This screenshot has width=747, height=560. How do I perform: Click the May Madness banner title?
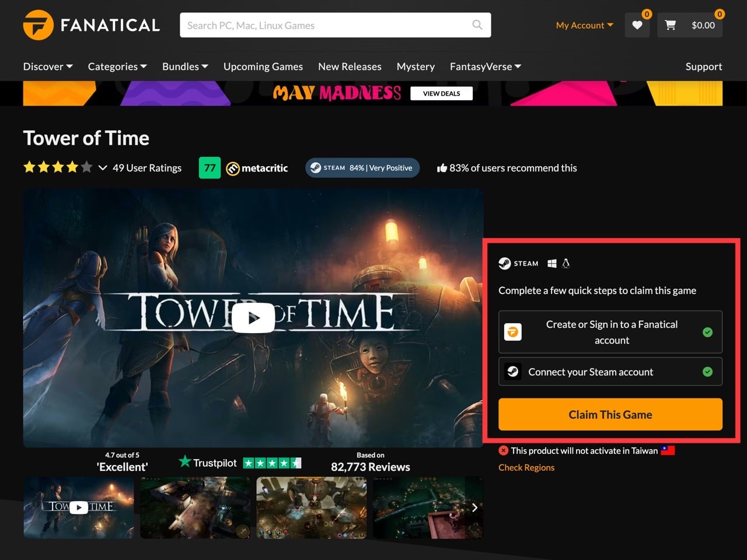tap(337, 93)
